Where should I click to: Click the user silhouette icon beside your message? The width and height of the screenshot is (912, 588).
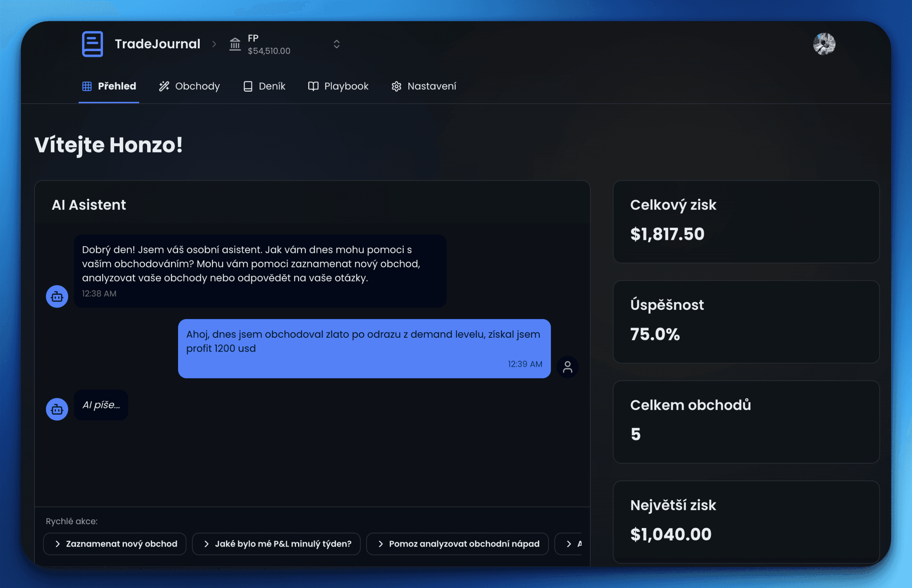pyautogui.click(x=567, y=367)
